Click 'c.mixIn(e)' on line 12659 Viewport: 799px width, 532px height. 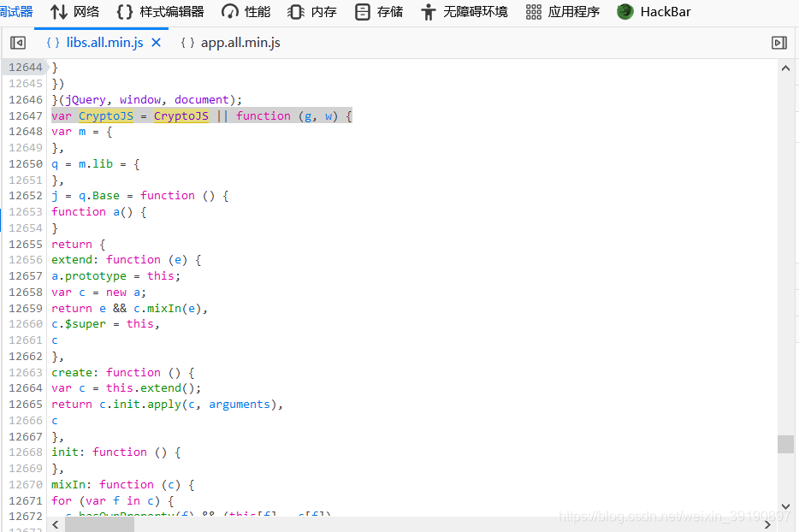tap(168, 308)
